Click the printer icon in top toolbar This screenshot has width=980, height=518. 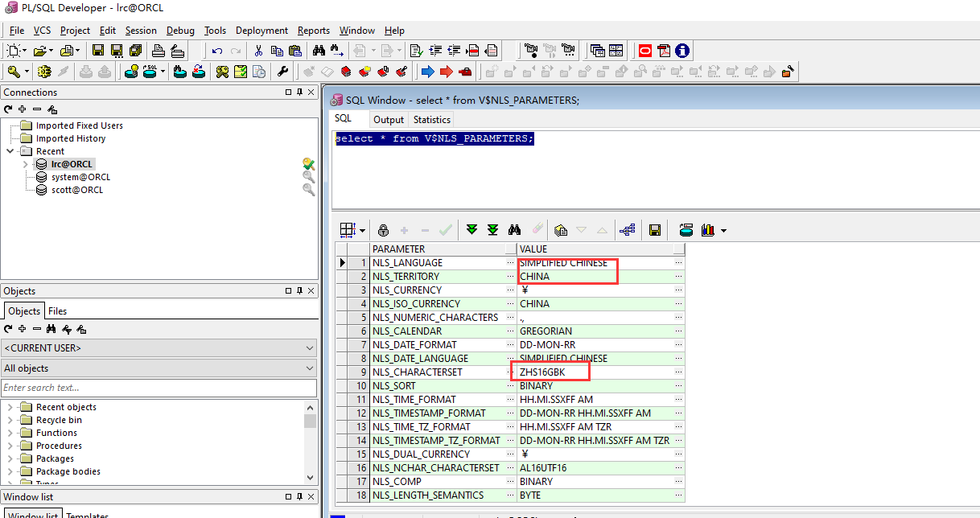159,51
